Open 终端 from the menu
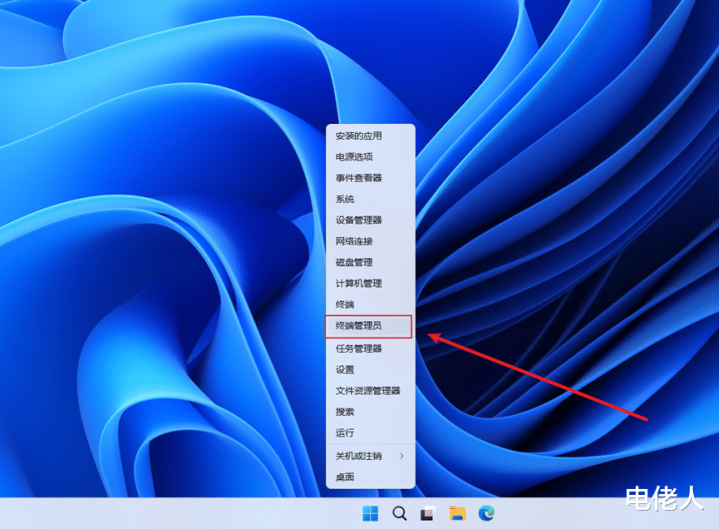This screenshot has height=529, width=719. point(371,304)
